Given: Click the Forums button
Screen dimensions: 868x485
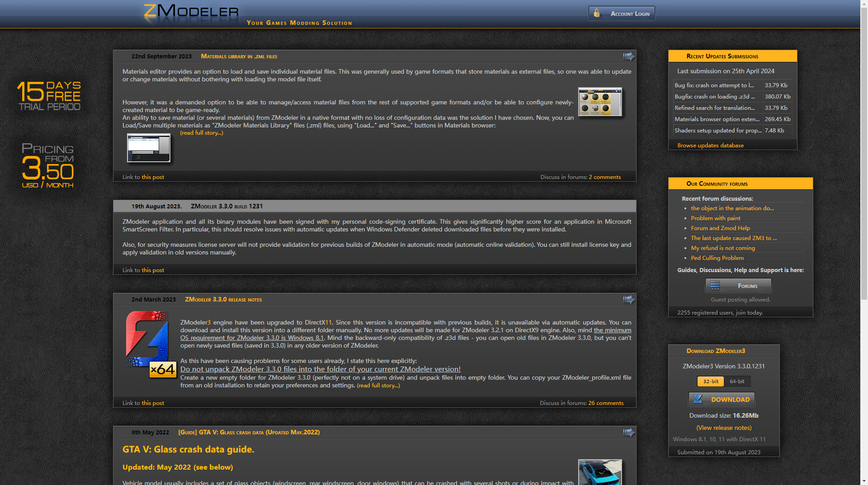Looking at the screenshot, I should [738, 286].
